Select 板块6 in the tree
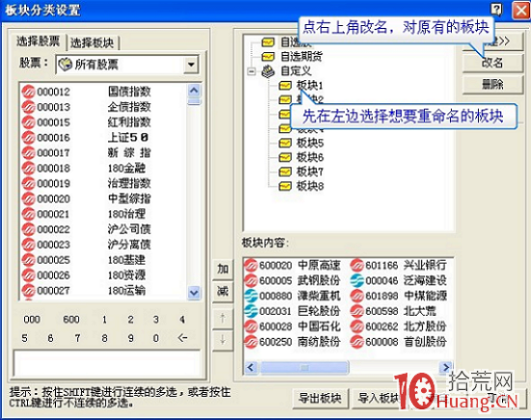 (310, 157)
